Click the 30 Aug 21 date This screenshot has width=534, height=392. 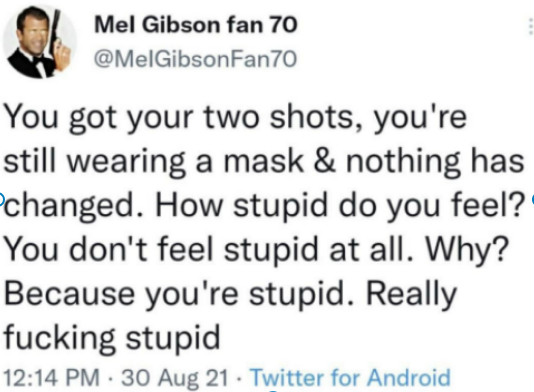point(175,377)
